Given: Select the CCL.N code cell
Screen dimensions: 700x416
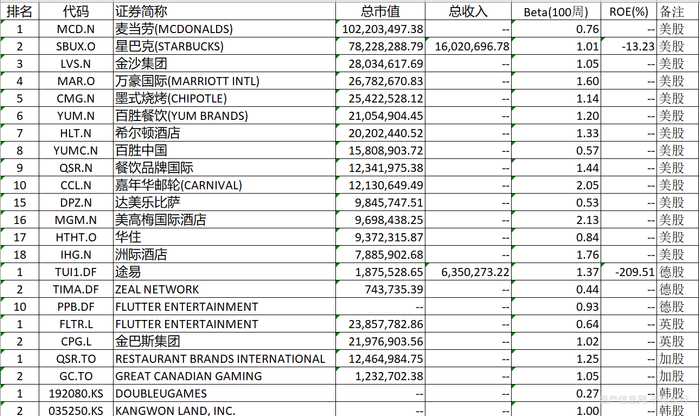Looking at the screenshot, I should point(76,185).
